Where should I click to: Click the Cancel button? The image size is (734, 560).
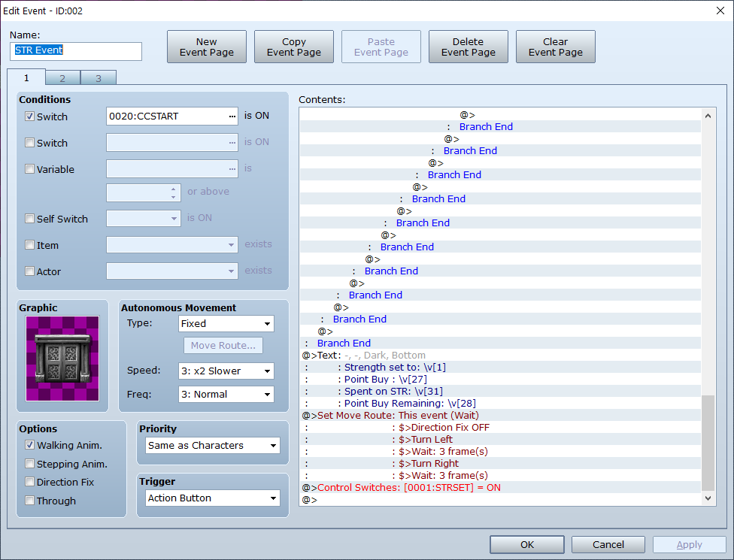[x=608, y=544]
